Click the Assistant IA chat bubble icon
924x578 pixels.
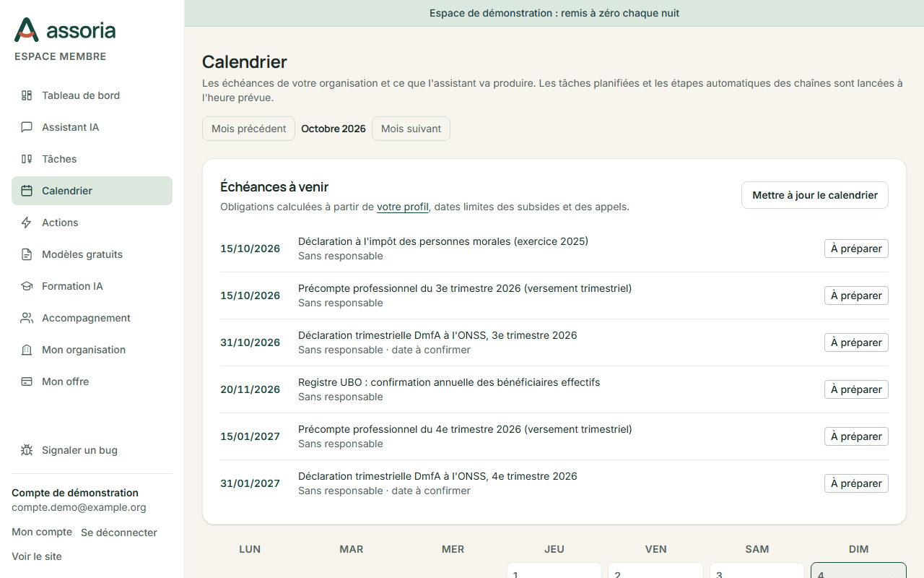tap(27, 127)
